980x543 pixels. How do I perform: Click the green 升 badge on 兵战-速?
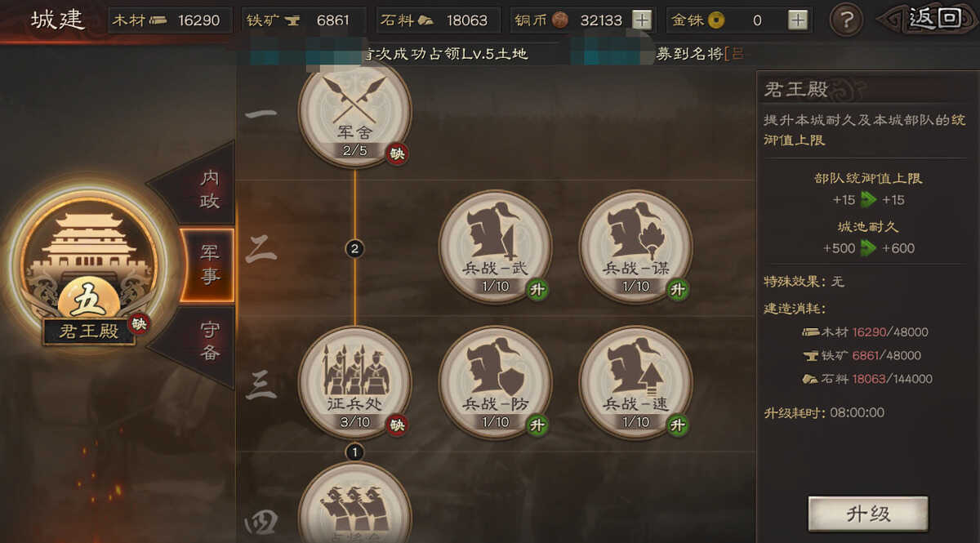click(676, 425)
